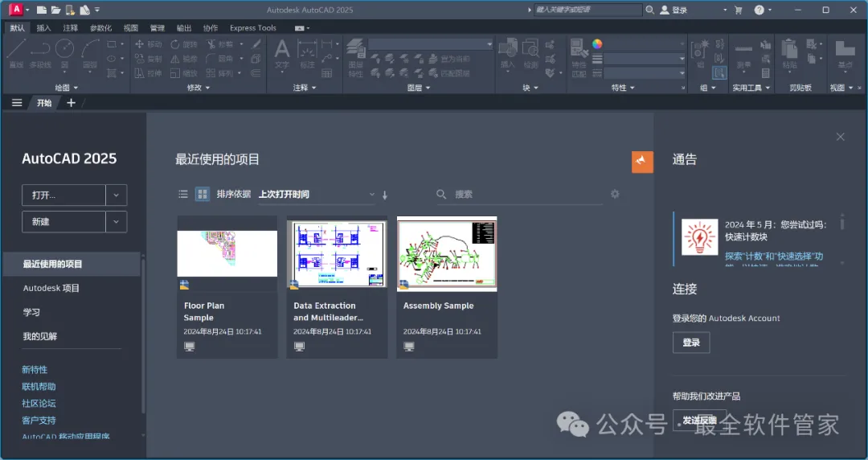
Task: Click the Fillet (圆角) tool icon
Action: coord(211,58)
